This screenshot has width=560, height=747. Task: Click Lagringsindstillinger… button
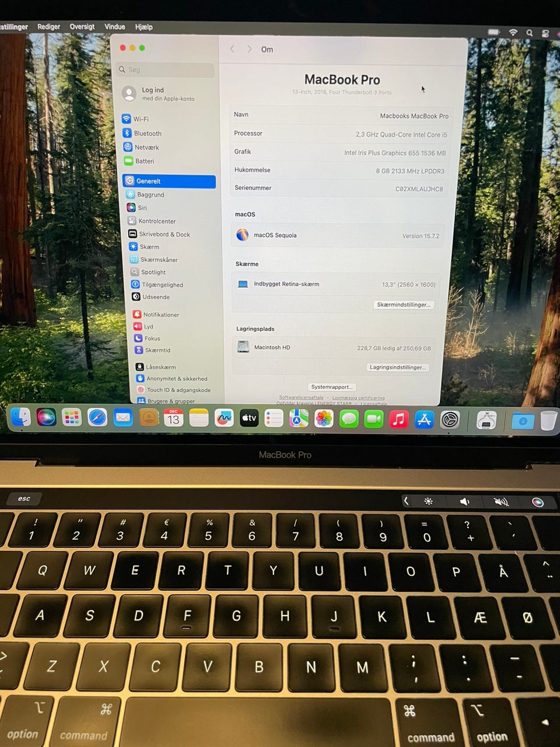click(x=398, y=367)
